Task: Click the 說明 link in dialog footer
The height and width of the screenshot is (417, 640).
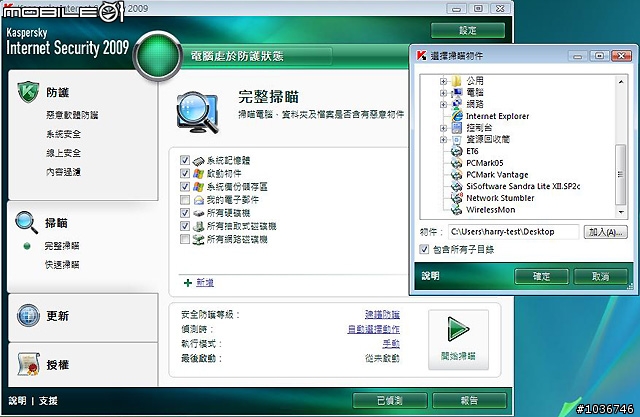Action: pyautogui.click(x=430, y=276)
